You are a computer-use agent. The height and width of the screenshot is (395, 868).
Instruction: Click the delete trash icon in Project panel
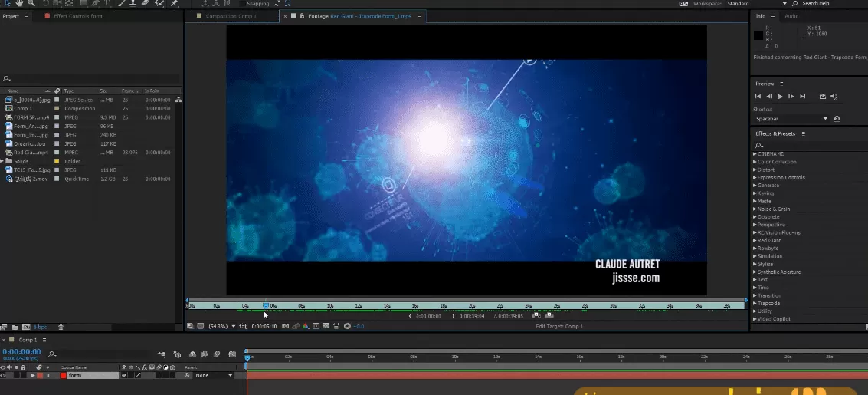[x=59, y=328]
